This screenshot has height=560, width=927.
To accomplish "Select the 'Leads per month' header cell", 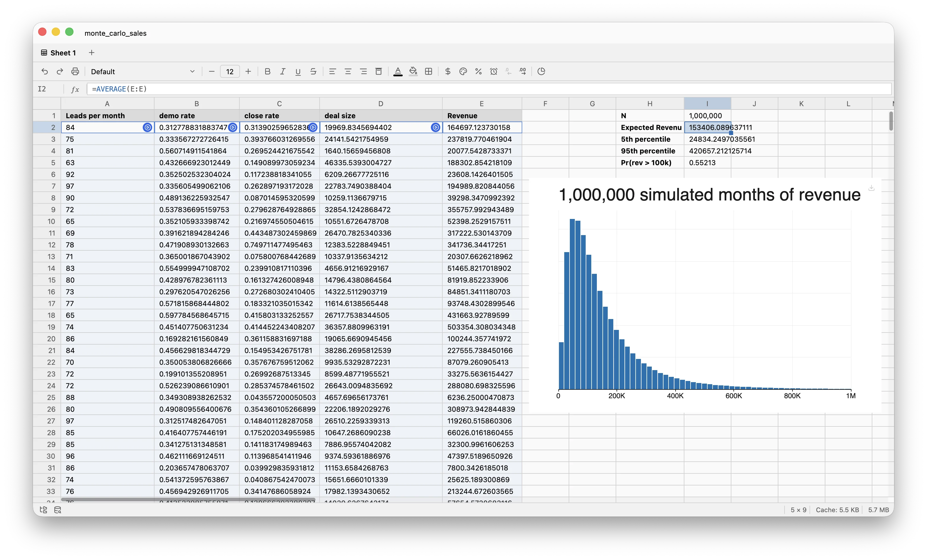I will point(107,116).
